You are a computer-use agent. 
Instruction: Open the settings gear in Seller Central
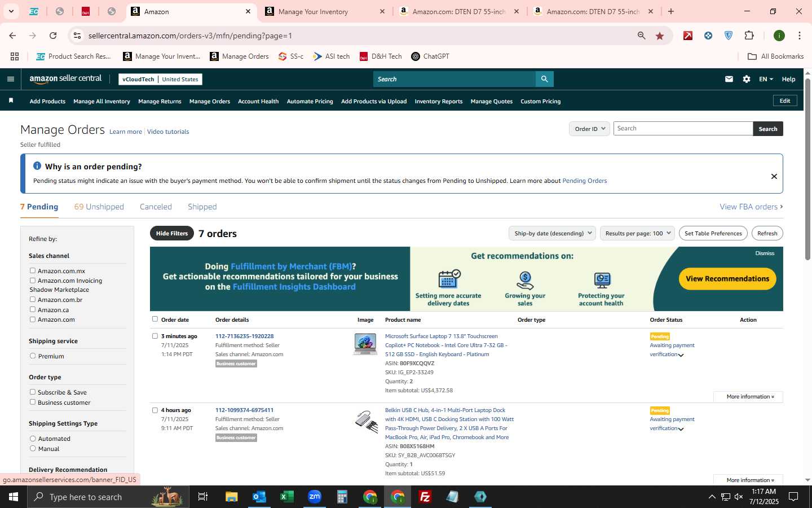coord(747,79)
